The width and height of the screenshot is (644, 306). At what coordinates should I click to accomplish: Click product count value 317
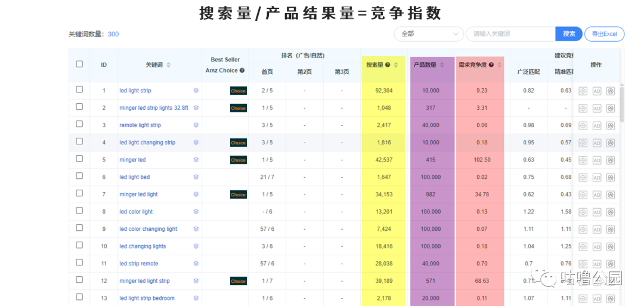pyautogui.click(x=431, y=108)
